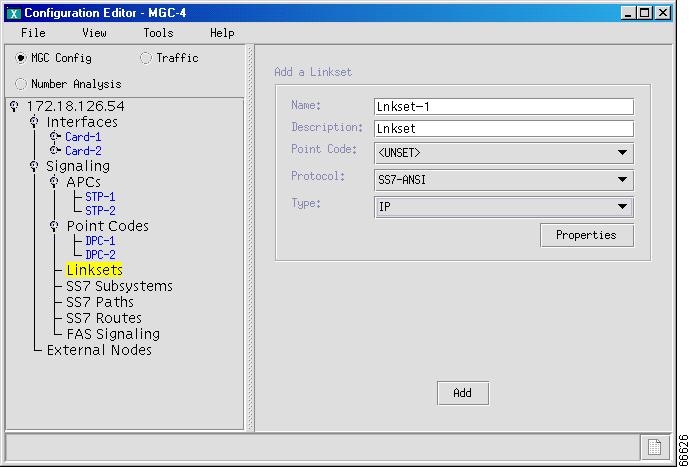Screen dimensions: 691x467
Task: Select the Point Codes label in tree
Action: coord(108,226)
